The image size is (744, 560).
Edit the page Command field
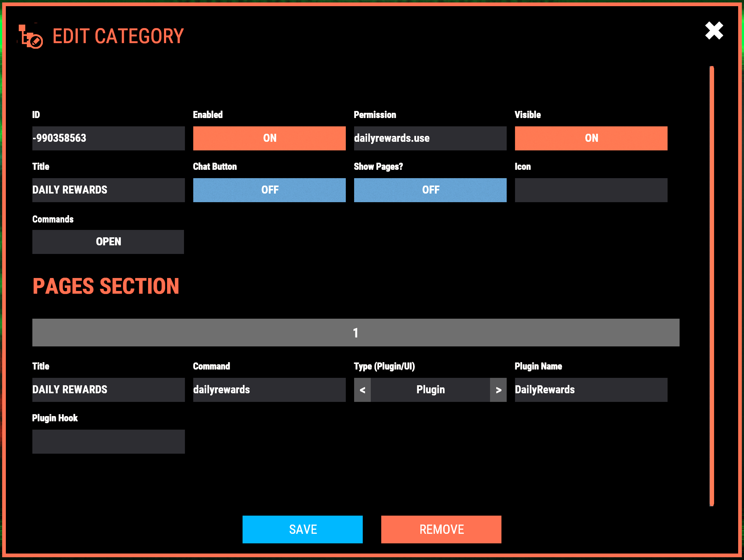point(269,390)
